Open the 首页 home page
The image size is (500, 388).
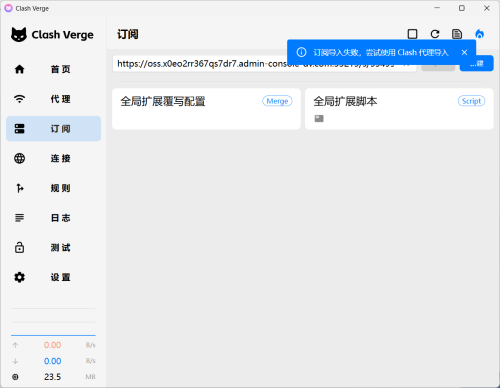pos(53,69)
